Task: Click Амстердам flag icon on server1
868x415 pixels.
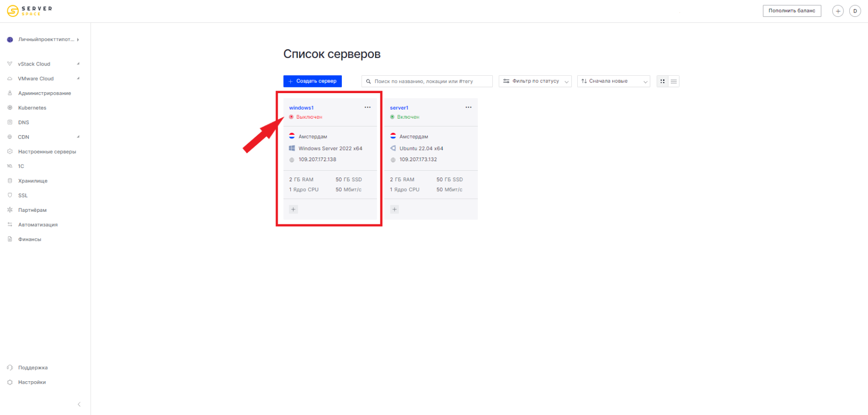Action: point(393,136)
